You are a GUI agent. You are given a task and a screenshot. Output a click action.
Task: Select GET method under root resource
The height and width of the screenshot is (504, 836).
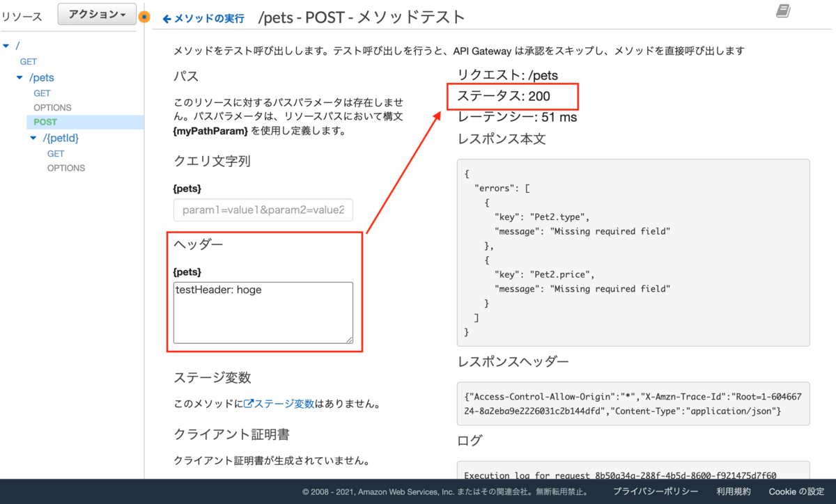(29, 62)
